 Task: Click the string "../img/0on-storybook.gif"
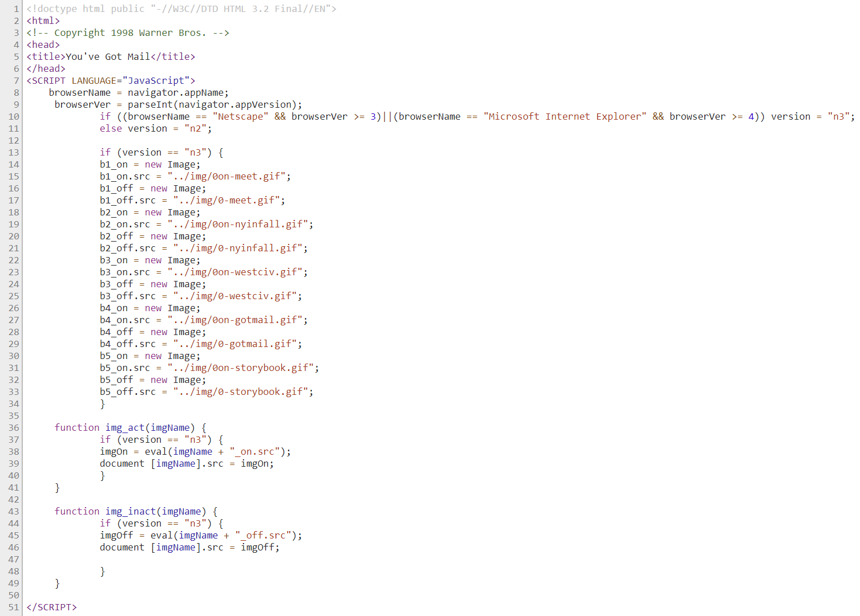click(x=241, y=368)
